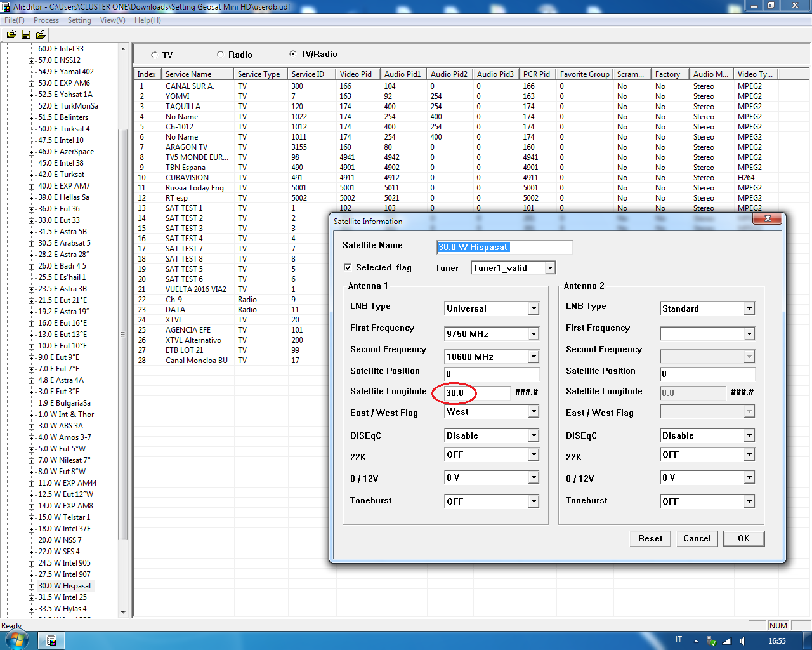The width and height of the screenshot is (812, 650).
Task: Select the TV radio button
Action: (x=154, y=55)
